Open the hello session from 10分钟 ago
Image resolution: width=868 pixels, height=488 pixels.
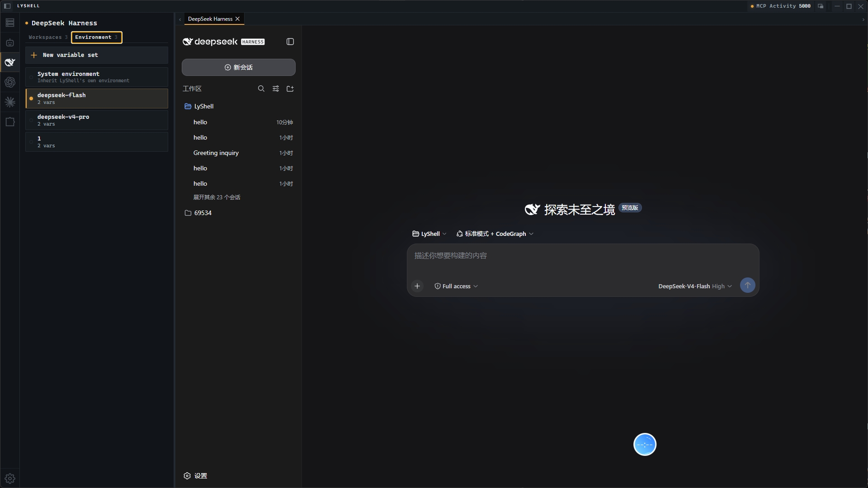click(239, 122)
